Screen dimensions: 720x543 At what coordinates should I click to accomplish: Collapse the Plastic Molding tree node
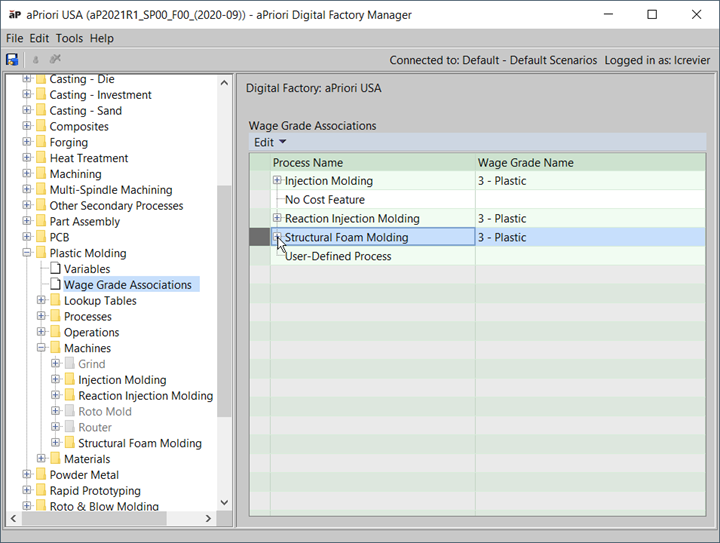[x=27, y=252]
